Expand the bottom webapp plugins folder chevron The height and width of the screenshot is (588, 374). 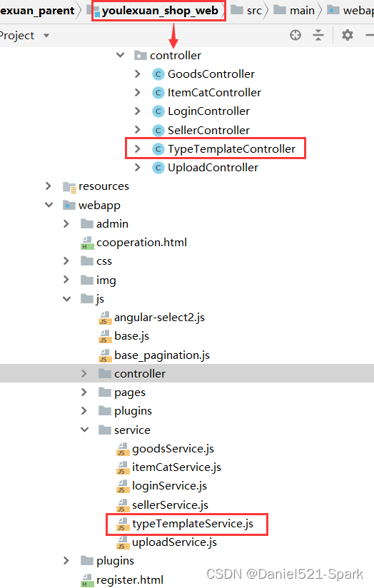[66, 561]
